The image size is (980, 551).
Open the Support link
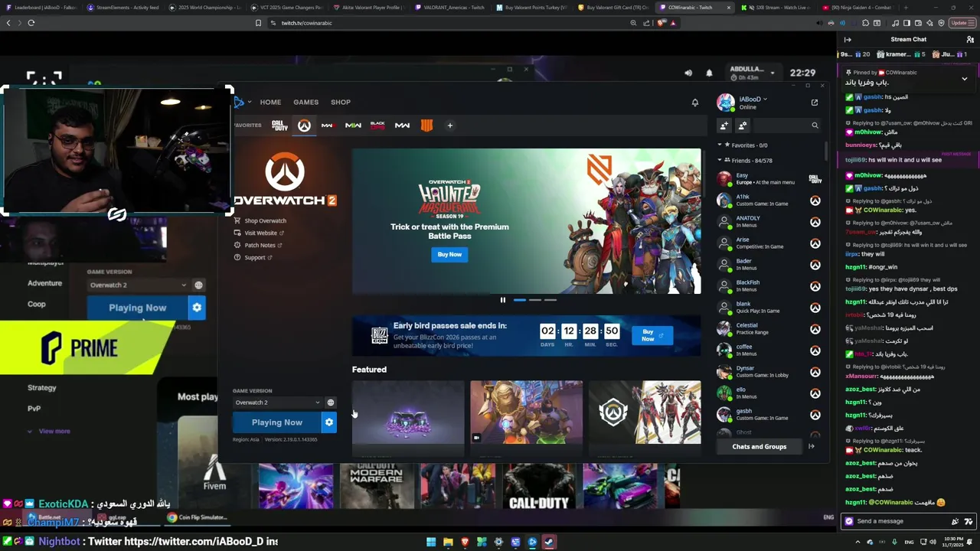[253, 258]
